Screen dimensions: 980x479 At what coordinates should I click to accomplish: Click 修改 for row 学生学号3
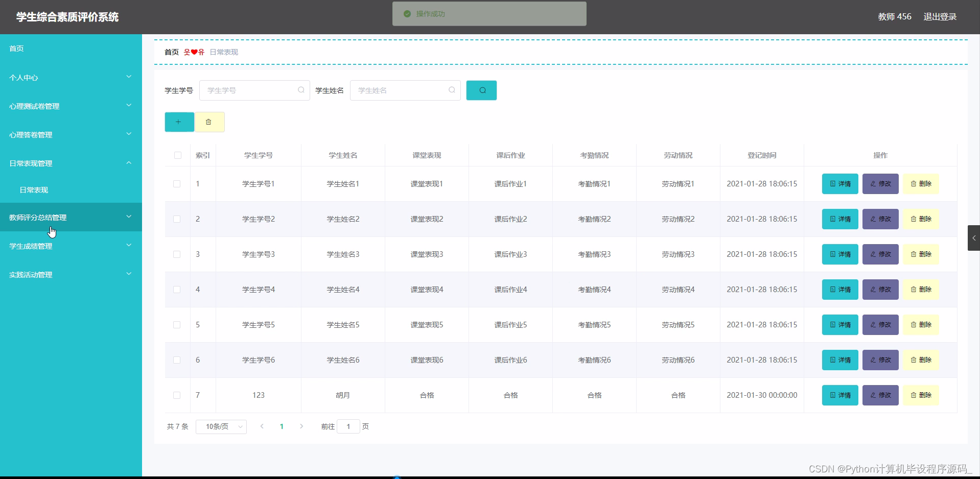[x=880, y=254]
